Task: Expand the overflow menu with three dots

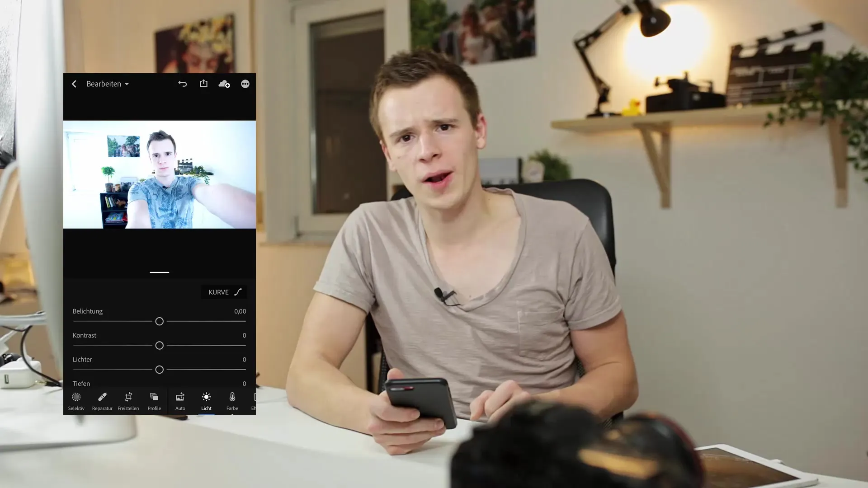Action: [x=245, y=84]
